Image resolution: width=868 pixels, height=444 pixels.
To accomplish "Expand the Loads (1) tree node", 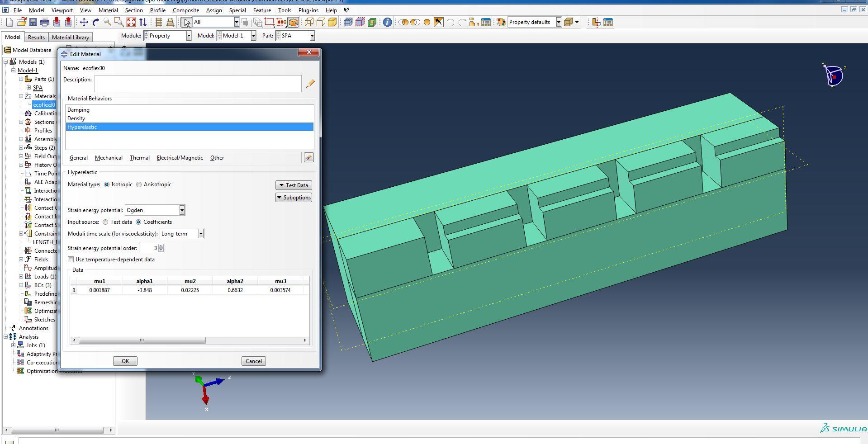I will click(21, 277).
